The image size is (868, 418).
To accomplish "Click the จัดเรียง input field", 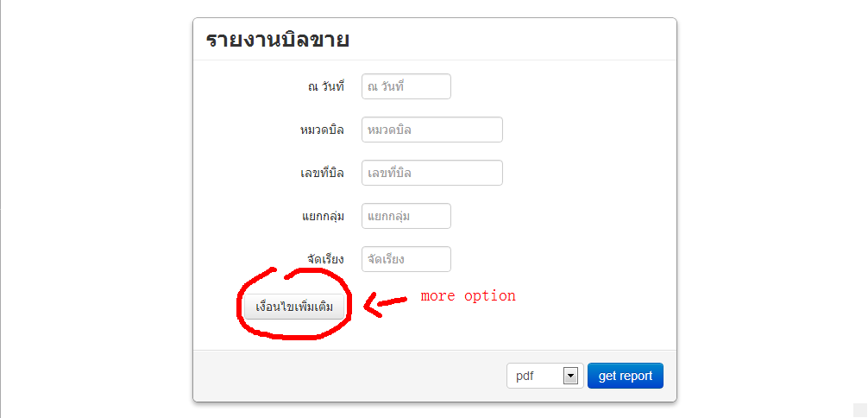I will coord(406,259).
